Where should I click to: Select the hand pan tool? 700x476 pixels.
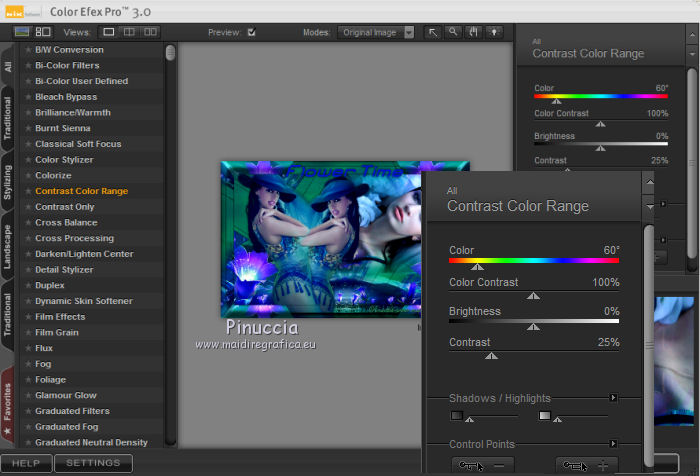473,32
